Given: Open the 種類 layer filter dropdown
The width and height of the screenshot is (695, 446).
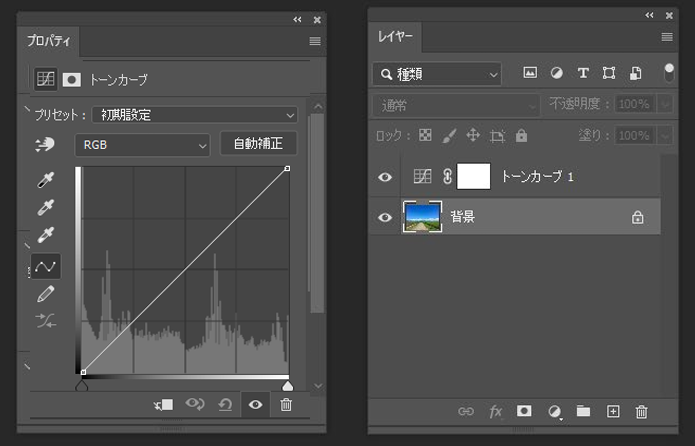Looking at the screenshot, I should [437, 74].
